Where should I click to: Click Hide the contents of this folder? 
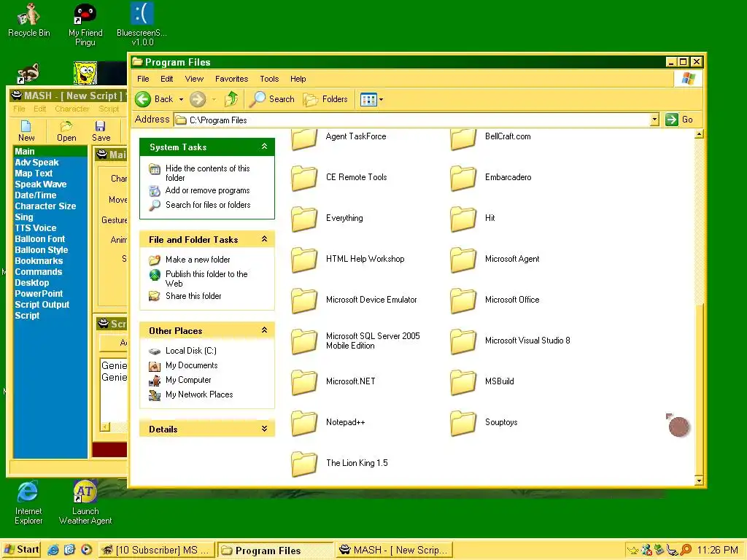coord(208,173)
